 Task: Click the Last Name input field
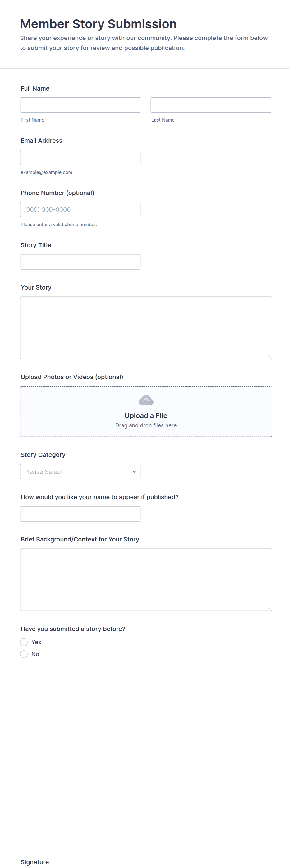211,105
